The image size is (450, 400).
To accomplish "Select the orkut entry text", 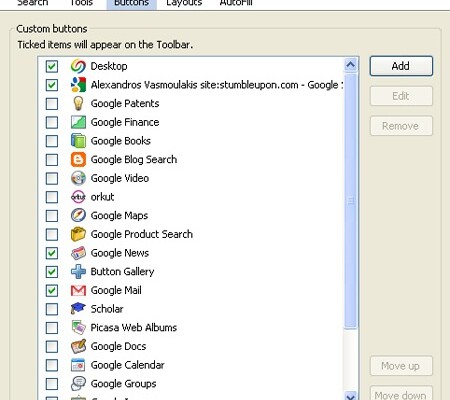I will [102, 197].
